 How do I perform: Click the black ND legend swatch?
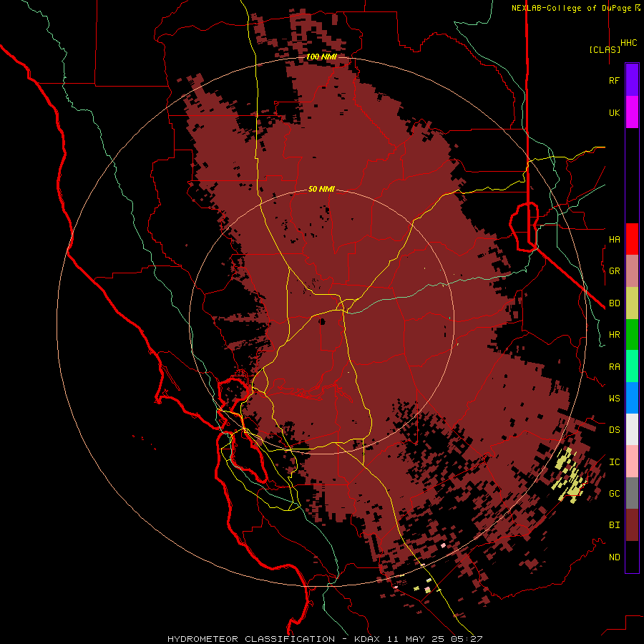coord(632,557)
